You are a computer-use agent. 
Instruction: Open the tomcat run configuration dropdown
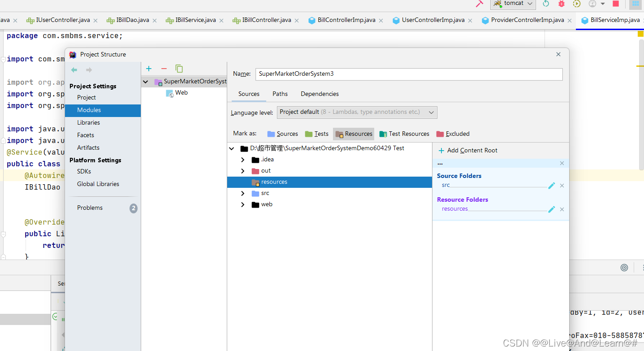pos(514,4)
